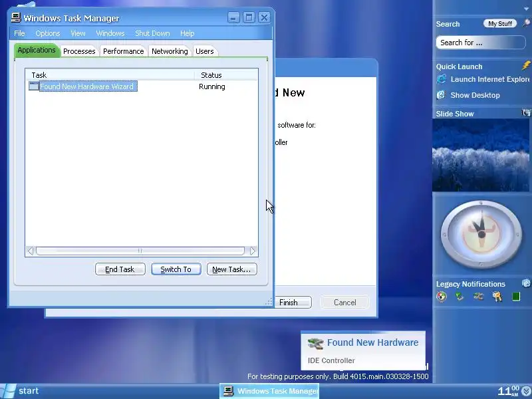The width and height of the screenshot is (532, 399).
Task: Open the Help menu
Action: click(x=188, y=33)
